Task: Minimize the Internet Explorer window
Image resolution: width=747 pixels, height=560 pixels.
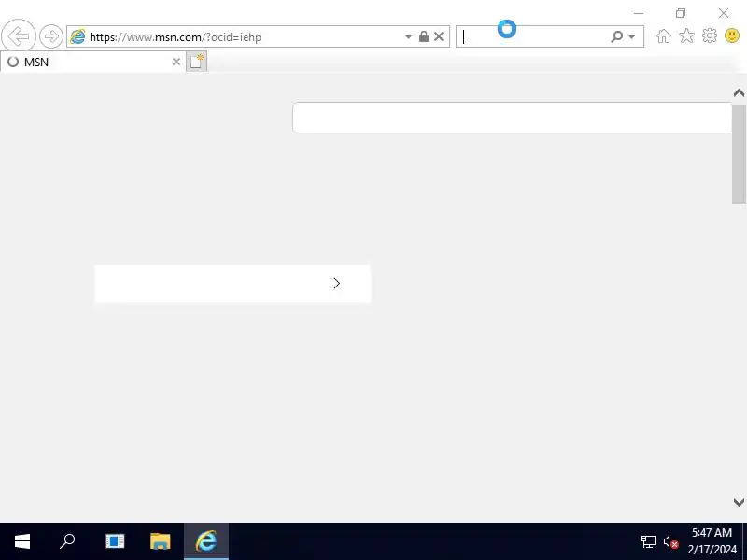Action: pyautogui.click(x=639, y=13)
